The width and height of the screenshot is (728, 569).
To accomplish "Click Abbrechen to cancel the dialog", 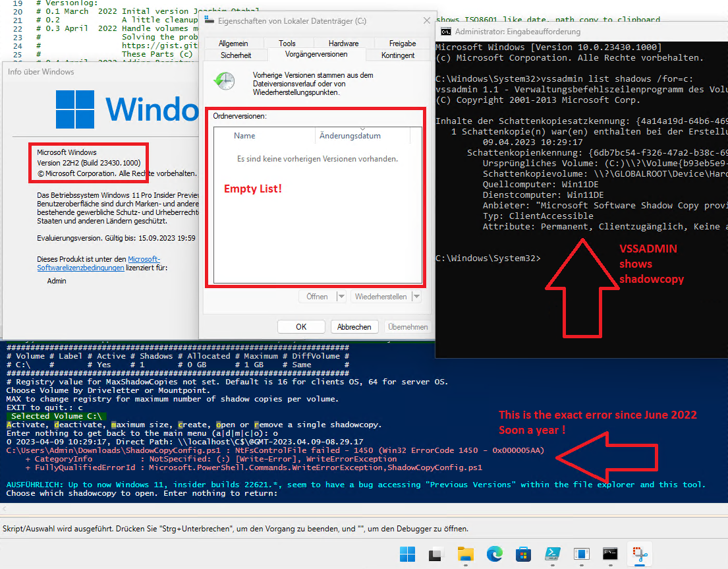I will (x=354, y=326).
